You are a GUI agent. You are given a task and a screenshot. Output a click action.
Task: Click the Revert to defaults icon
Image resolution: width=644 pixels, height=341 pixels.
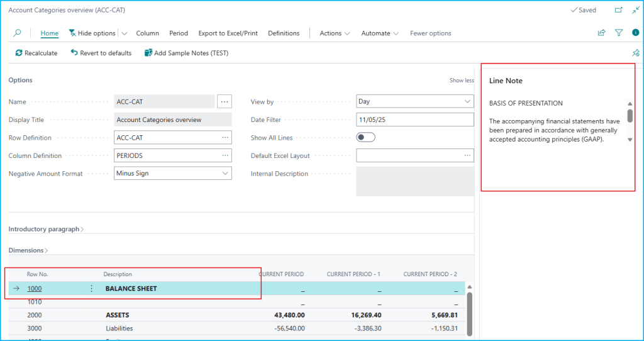(x=74, y=53)
